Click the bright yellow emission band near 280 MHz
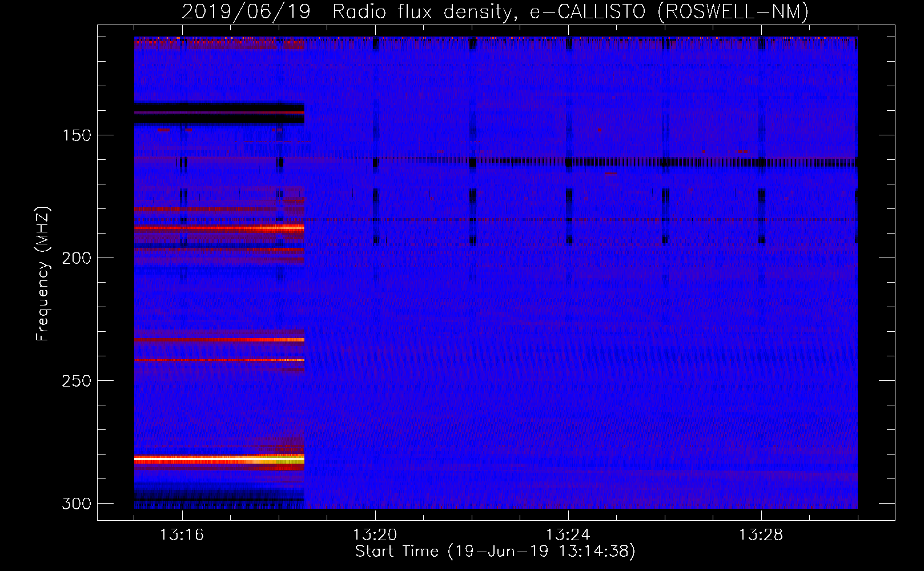Image resolution: width=924 pixels, height=571 pixels. pos(219,459)
